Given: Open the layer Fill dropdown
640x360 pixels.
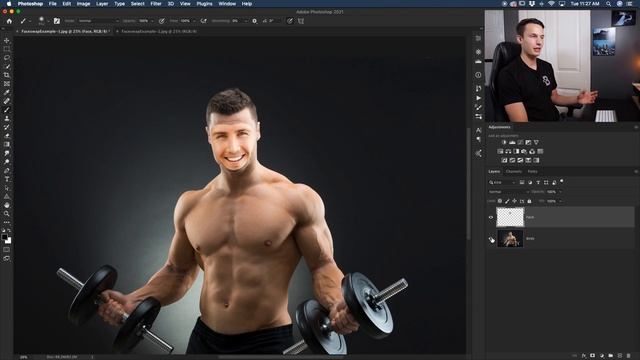Looking at the screenshot, I should coord(560,201).
